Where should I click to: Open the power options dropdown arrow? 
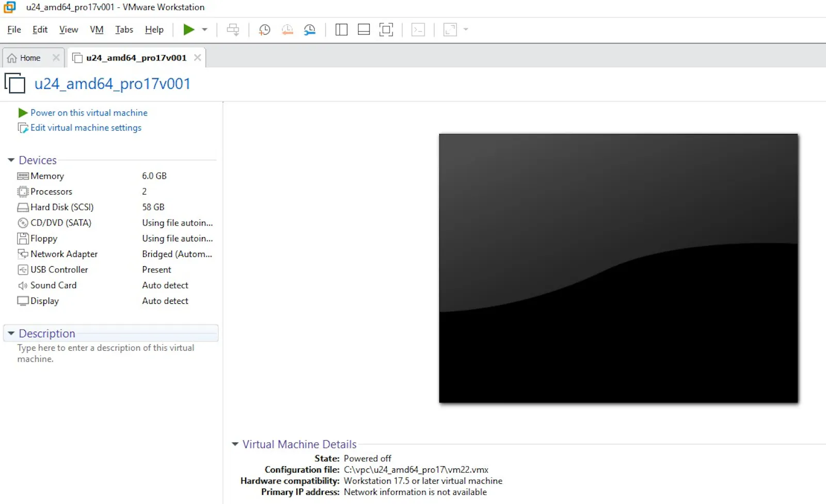click(205, 30)
